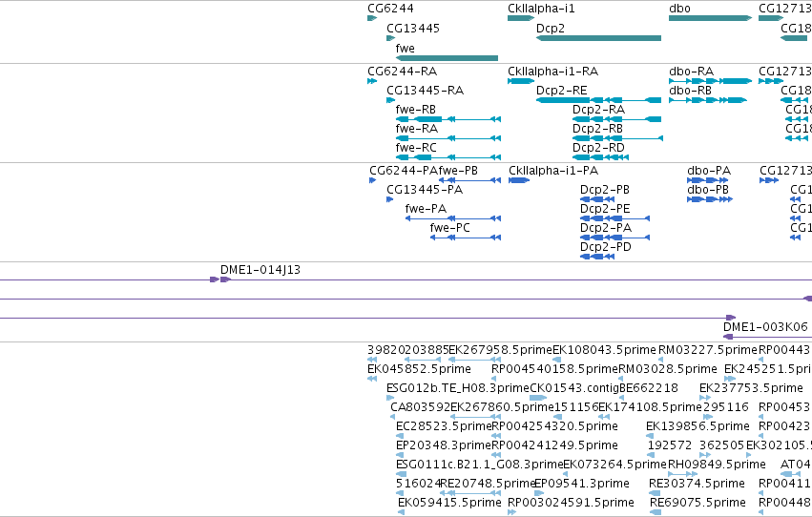
Task: Click the Dcp2-RA transcript label
Action: point(598,110)
